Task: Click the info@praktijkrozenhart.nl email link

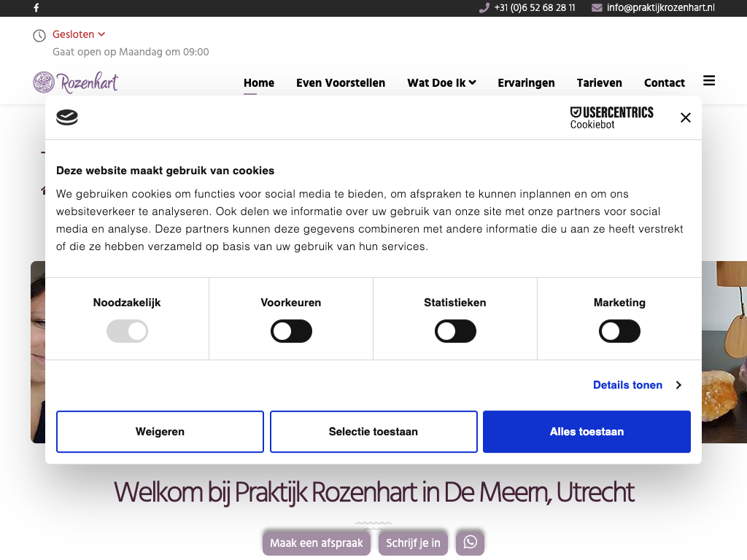Action: point(660,7)
